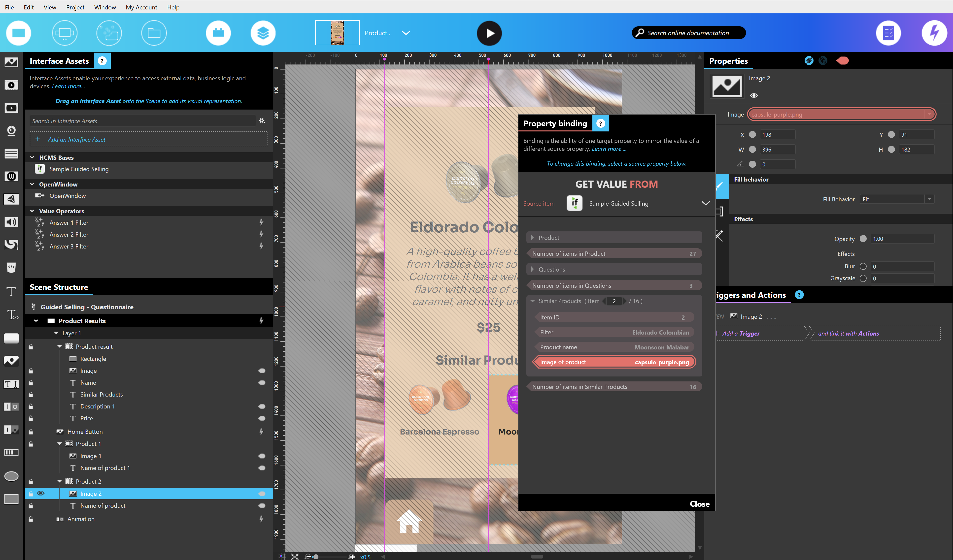Select the Webcam asset tool in sidebar
The height and width of the screenshot is (560, 953).
(11, 131)
